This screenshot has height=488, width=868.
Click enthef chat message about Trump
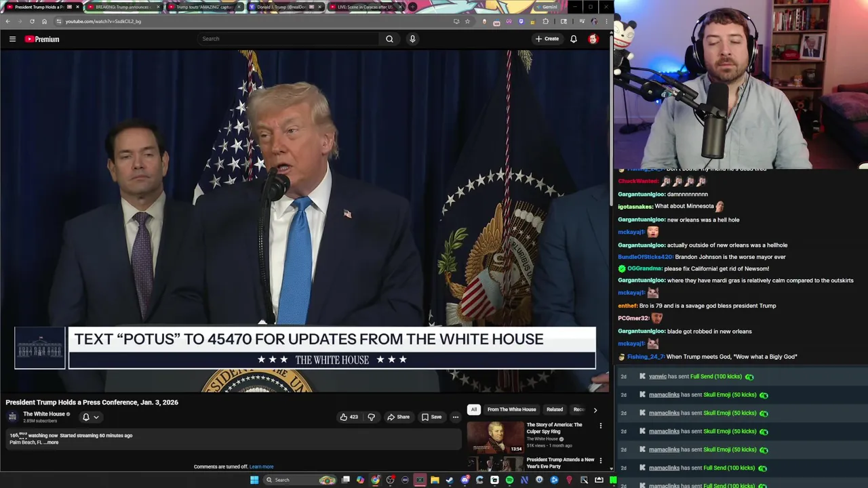pyautogui.click(x=697, y=306)
